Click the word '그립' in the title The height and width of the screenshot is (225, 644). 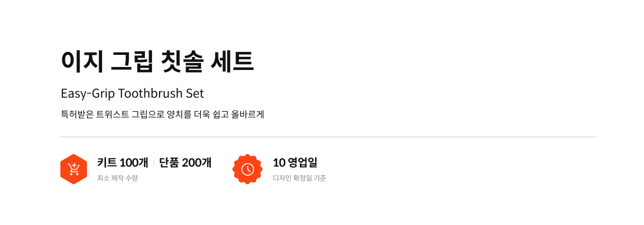132,62
